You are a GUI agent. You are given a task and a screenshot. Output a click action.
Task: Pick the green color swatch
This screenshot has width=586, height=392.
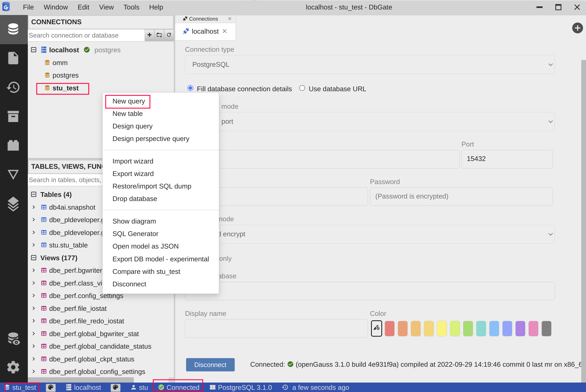pos(468,328)
